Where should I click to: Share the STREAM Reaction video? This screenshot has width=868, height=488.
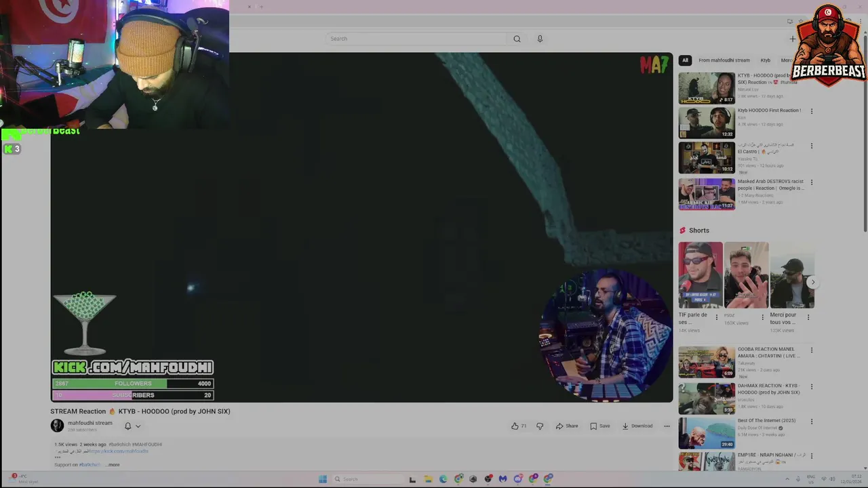coord(567,426)
